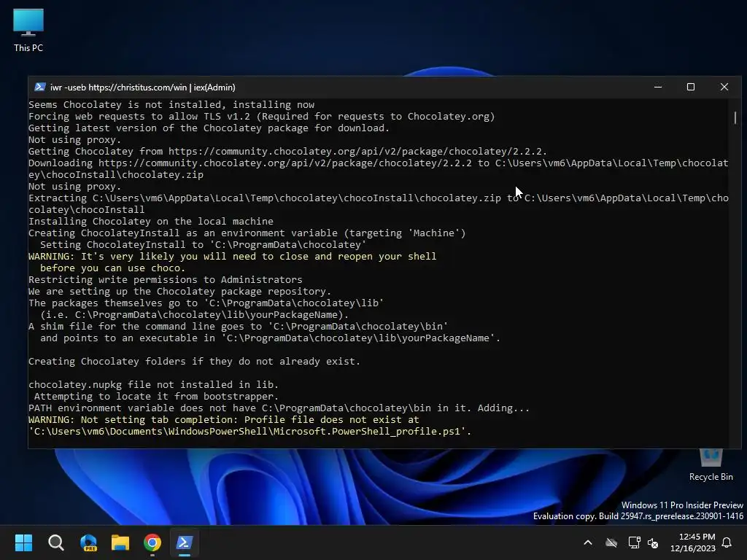Click the 'Extracting C:\Users\vm6\AppData' line
The width and height of the screenshot is (747, 560).
point(379,204)
